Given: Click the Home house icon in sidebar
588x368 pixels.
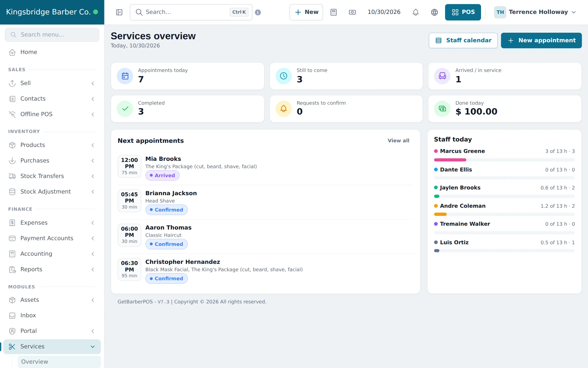Looking at the screenshot, I should tap(12, 52).
